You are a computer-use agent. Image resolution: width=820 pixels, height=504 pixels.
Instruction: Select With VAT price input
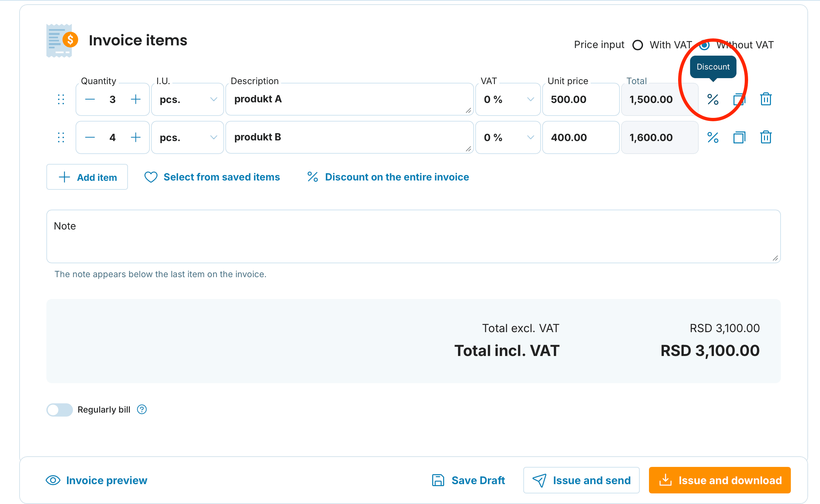tap(637, 45)
